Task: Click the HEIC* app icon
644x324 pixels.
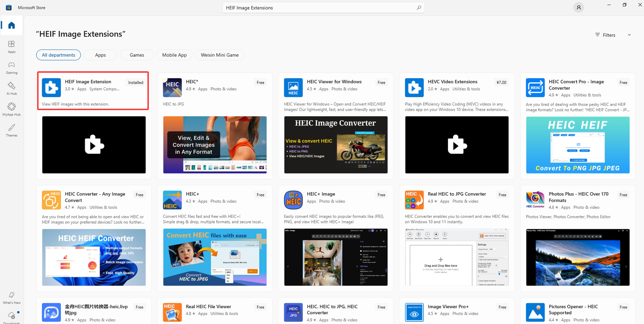Action: pos(172,88)
